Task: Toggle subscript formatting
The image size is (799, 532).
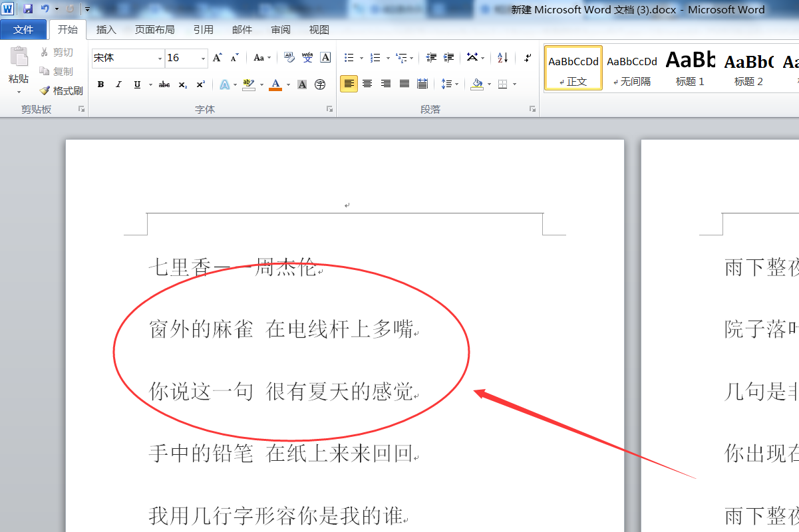Action: tap(183, 84)
